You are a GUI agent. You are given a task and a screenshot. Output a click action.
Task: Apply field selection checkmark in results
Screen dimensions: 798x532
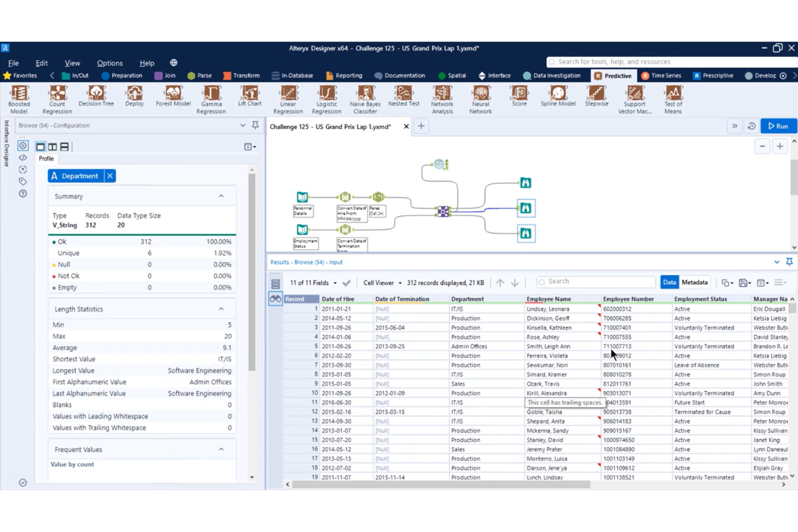coord(346,283)
